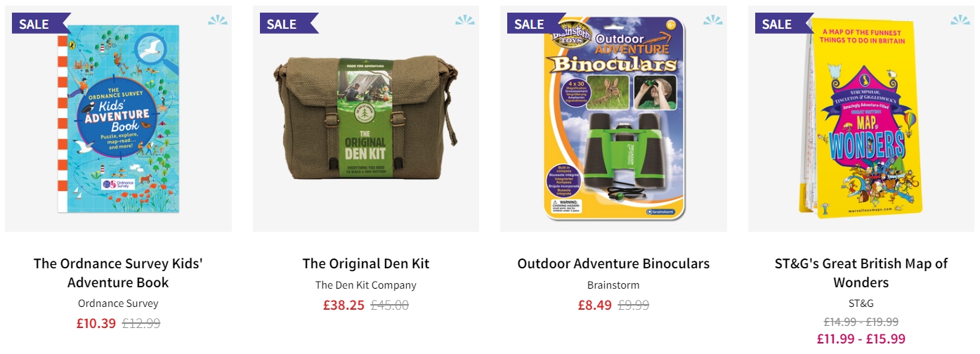Click the fan icon on Den Kit card

[465, 20]
